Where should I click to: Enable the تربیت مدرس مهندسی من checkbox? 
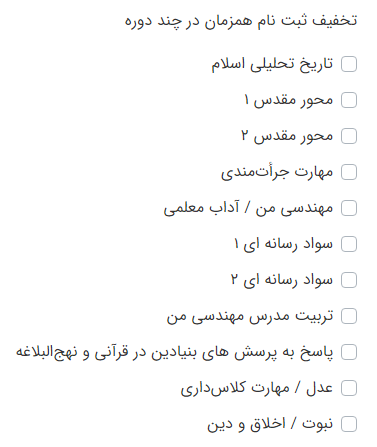pos(349,316)
